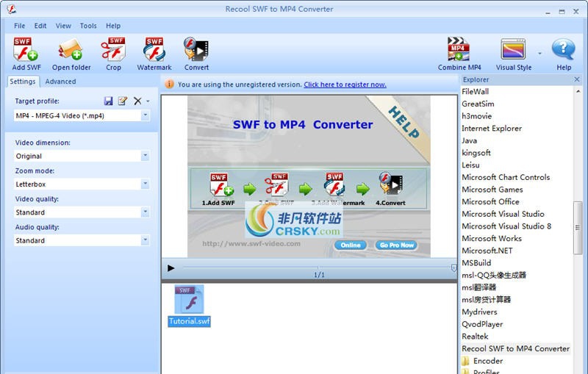588x374 pixels.
Task: Click the 4.Convert icon in preview
Action: tap(390, 183)
